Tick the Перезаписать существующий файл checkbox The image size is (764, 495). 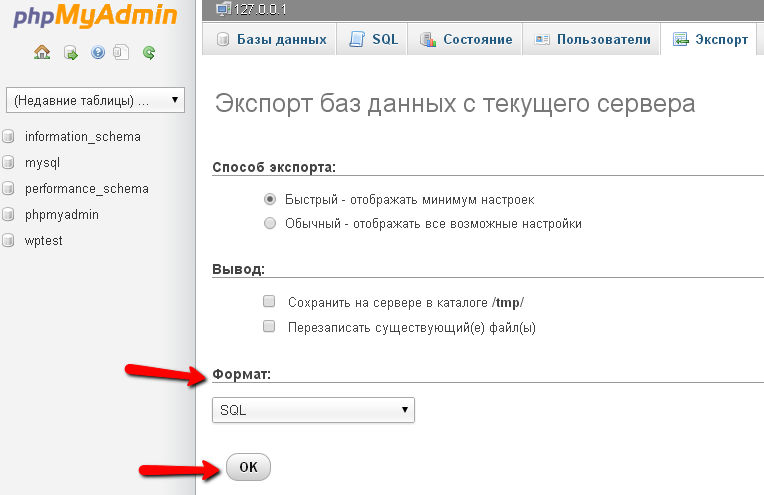[269, 326]
